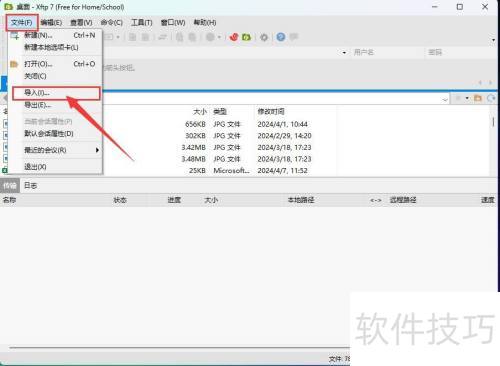Click the speech bubble feedback icon
500x366 pixels.
(x=293, y=37)
